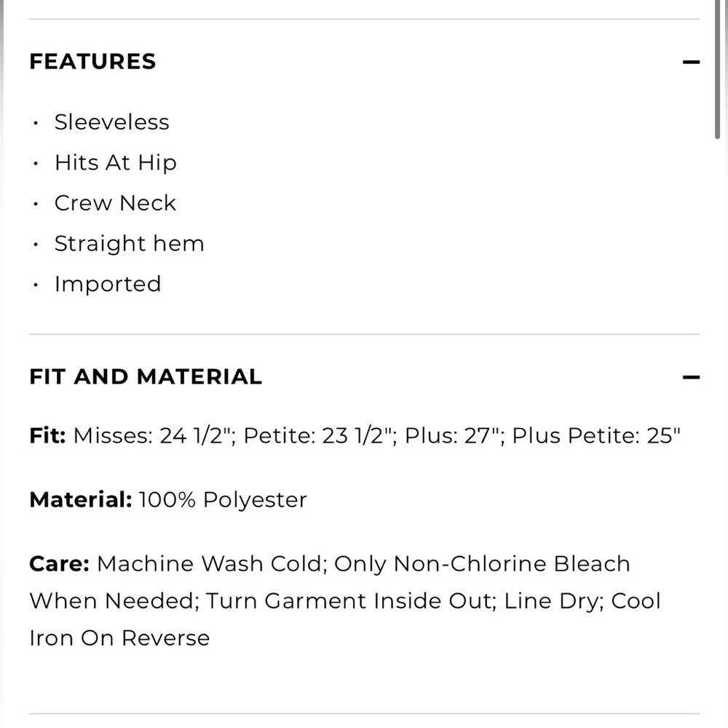Click the Crew Neck feature item
This screenshot has height=728, width=728.
115,203
